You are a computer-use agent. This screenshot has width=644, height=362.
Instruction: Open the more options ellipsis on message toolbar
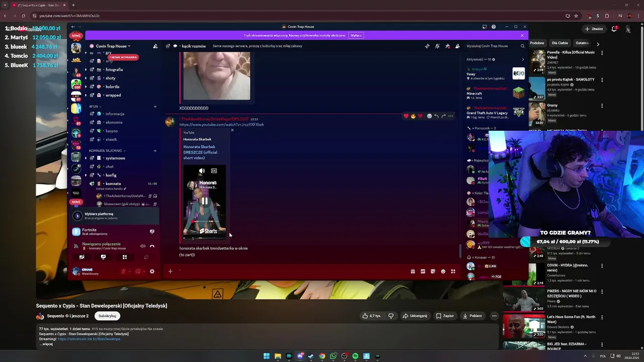(x=450, y=116)
